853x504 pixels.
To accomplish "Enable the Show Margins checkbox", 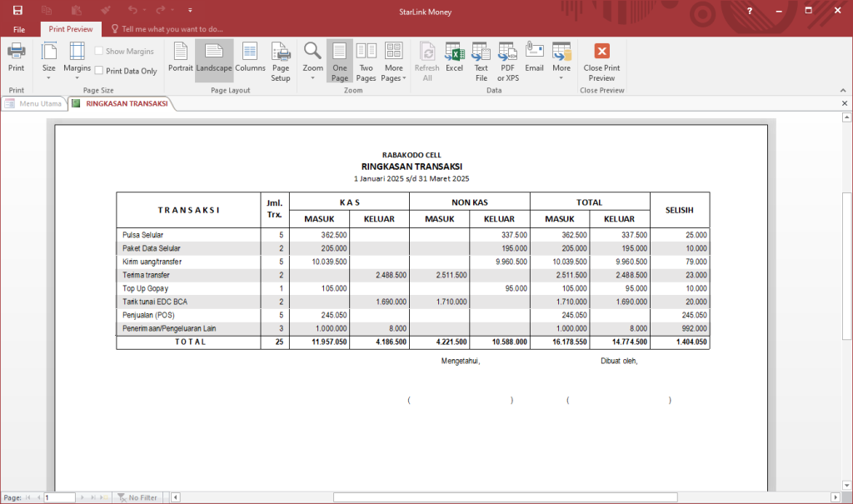I will point(99,51).
